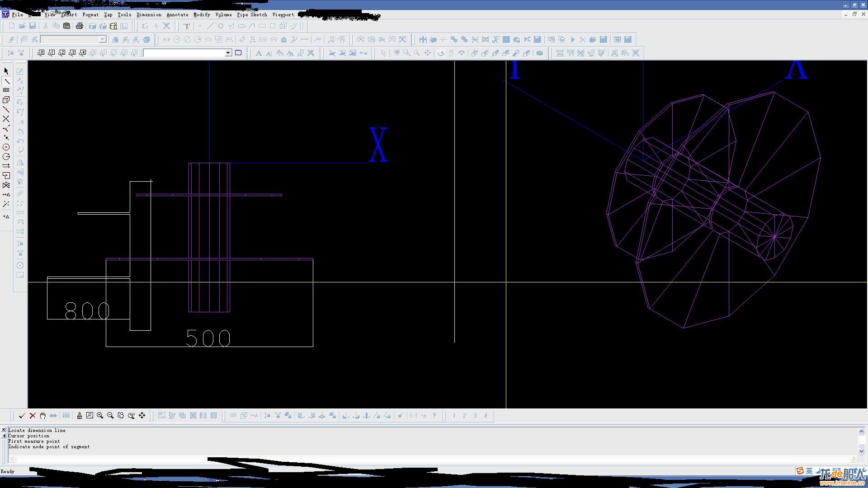The height and width of the screenshot is (488, 868).
Task: Click the X cross tool in left toolbar
Action: [6, 119]
